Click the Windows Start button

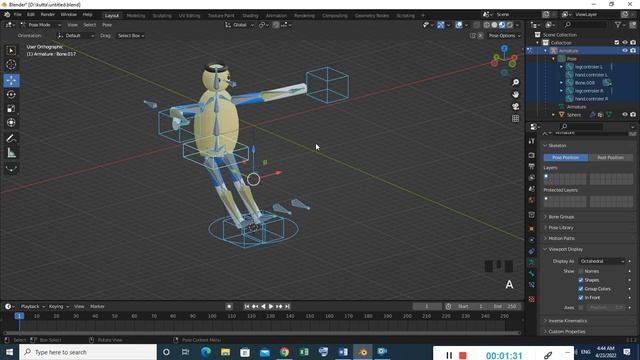coord(9,352)
